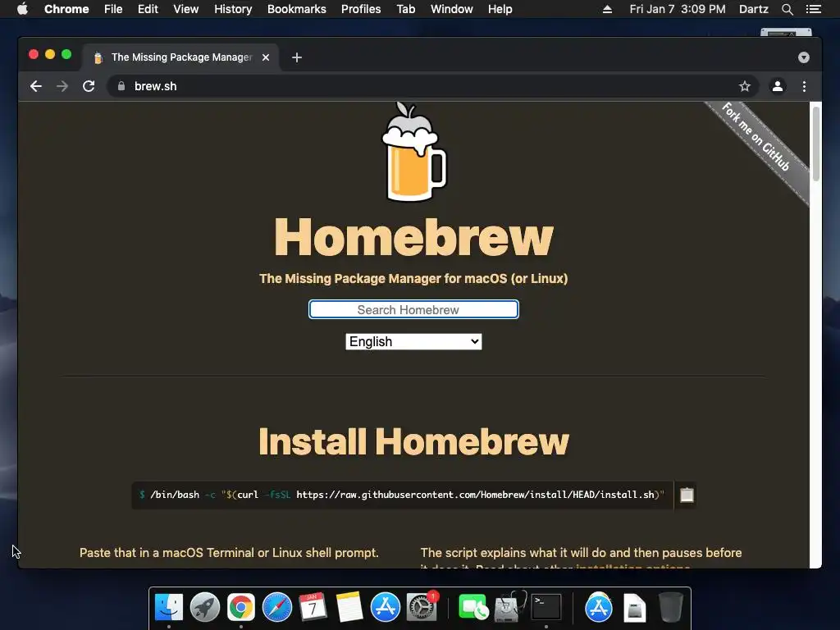Screen dimensions: 840x630
Task: Open the tab search dropdown arrow
Action: [804, 57]
